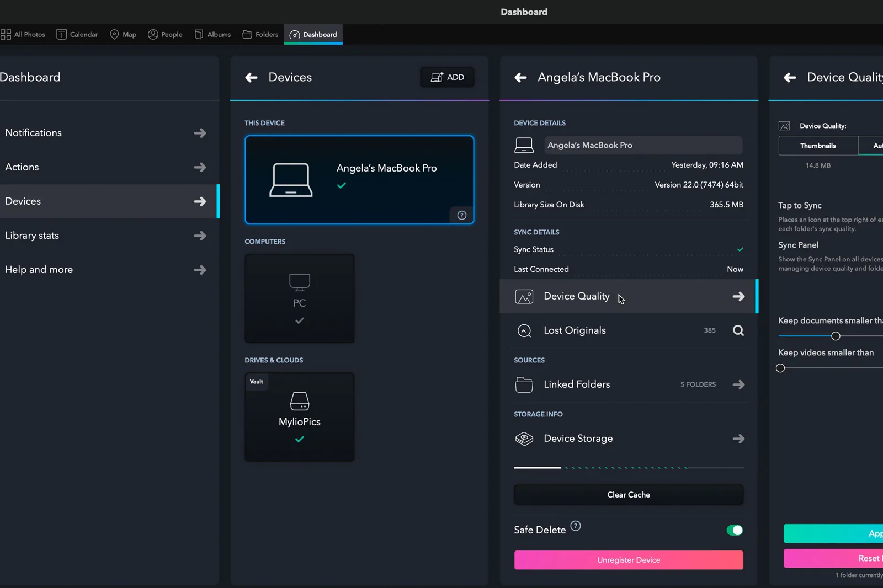Click the Device Quality image icon
This screenshot has width=883, height=588.
[x=524, y=297]
